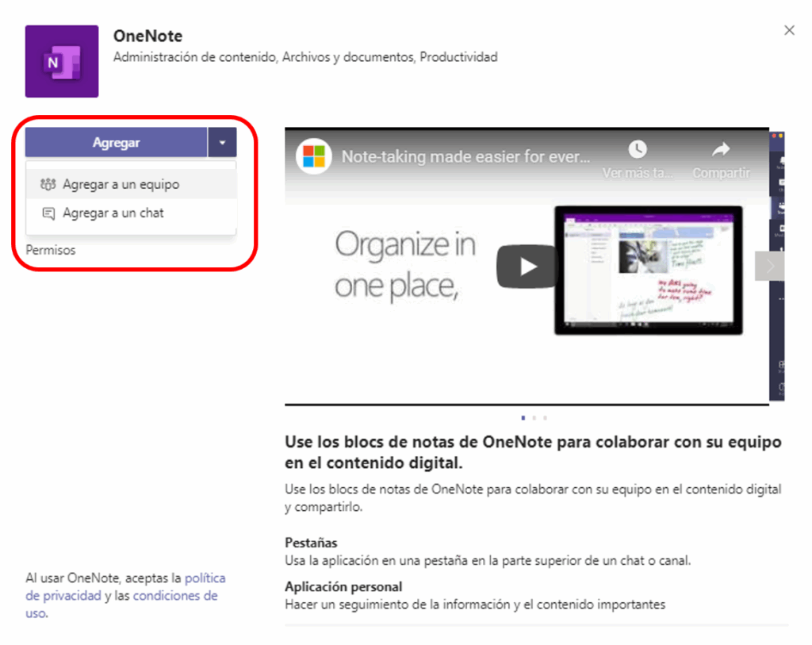Open the 'condiciones de uso' link
This screenshot has width=812, height=645.
tap(175, 596)
